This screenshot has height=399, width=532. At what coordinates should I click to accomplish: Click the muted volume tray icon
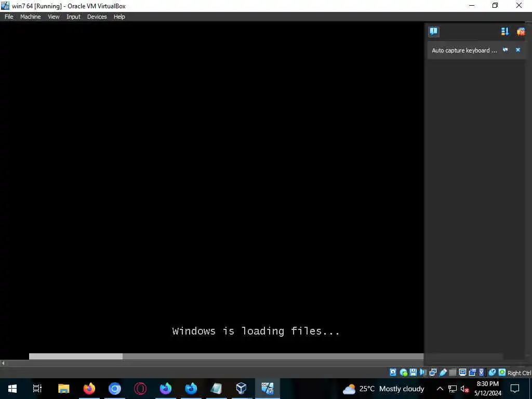(464, 389)
